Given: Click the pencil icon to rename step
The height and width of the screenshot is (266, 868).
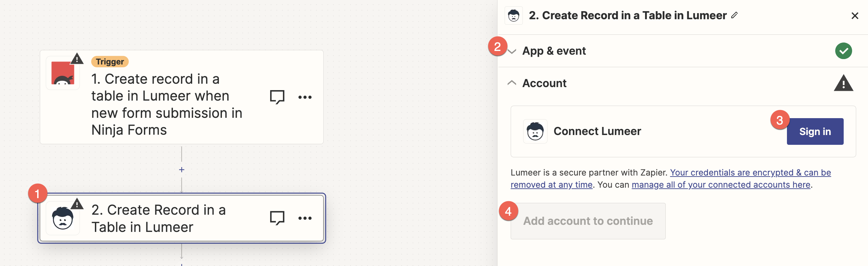Looking at the screenshot, I should 734,15.
